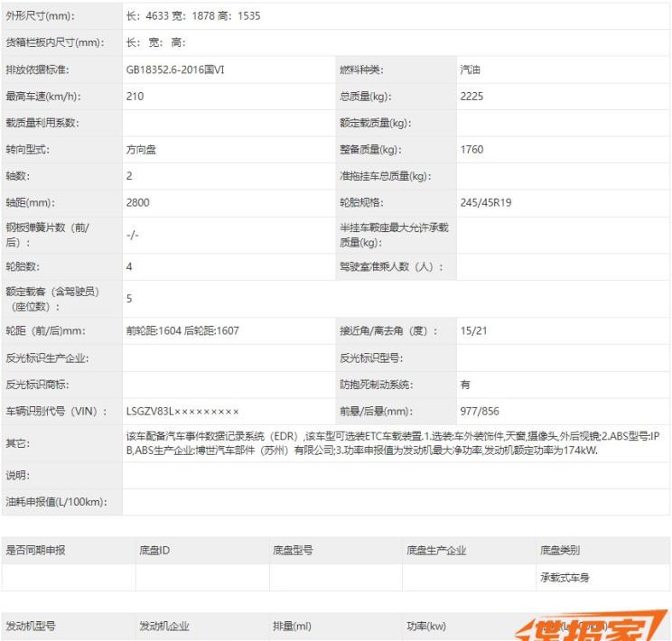
Task: Click the 油耗申报值(L/100km) label
Action: click(56, 502)
